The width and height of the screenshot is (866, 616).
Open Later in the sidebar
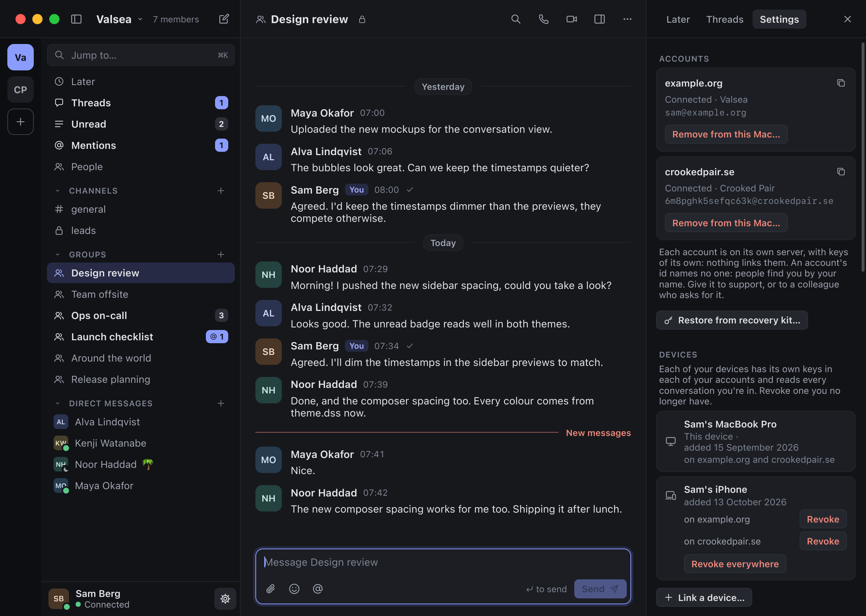[141, 81]
